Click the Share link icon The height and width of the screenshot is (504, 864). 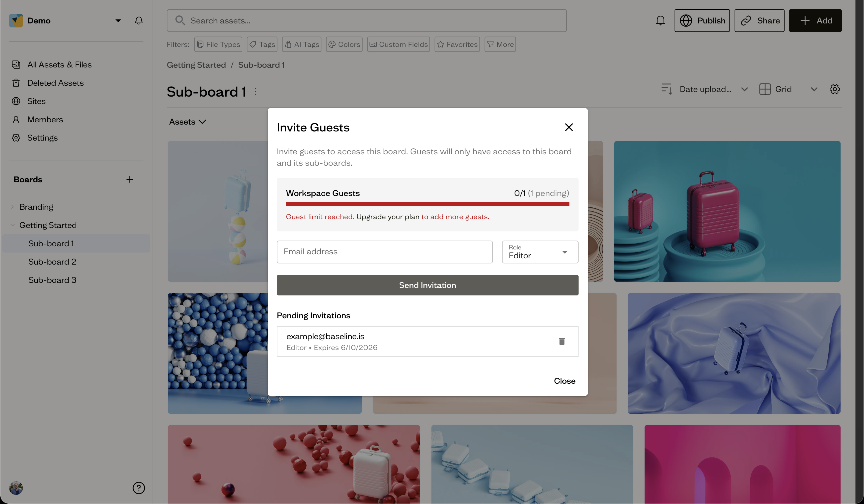[746, 21]
